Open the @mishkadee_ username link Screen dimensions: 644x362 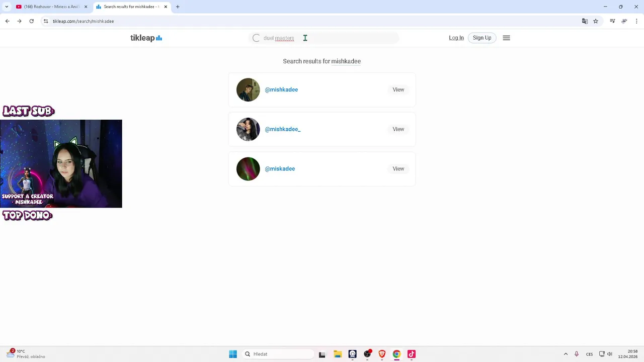click(x=283, y=129)
